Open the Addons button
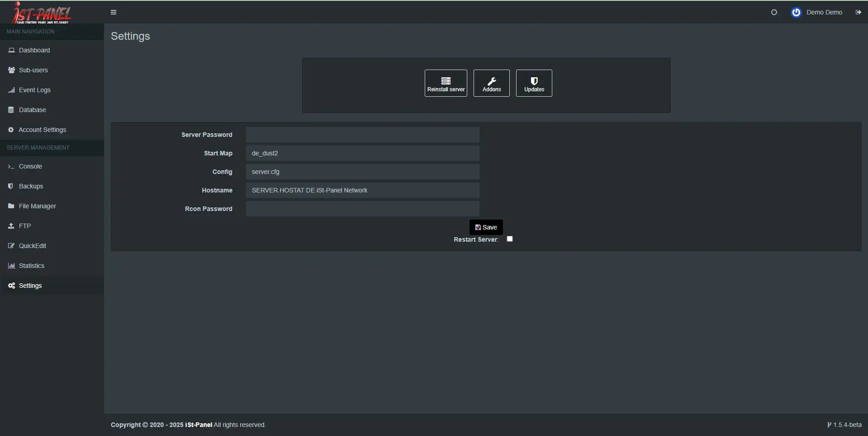This screenshot has height=436, width=868. pos(491,83)
